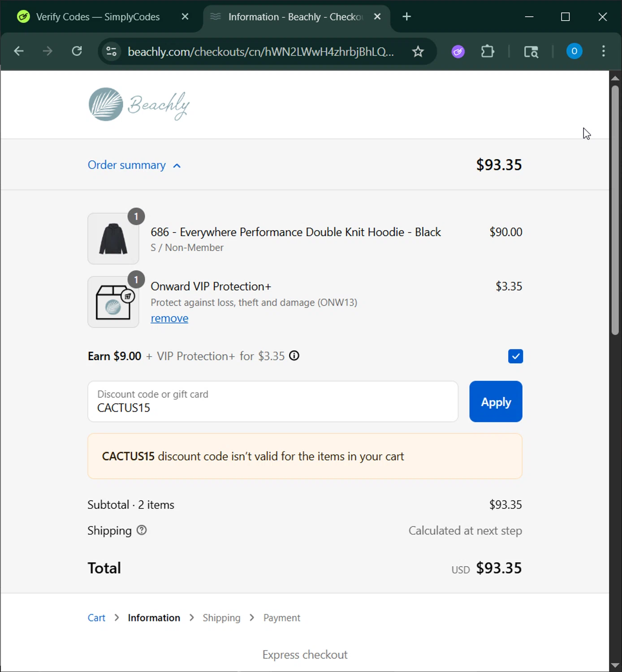Click the page vertical scrollbar thumb
The width and height of the screenshot is (622, 672).
click(x=615, y=211)
